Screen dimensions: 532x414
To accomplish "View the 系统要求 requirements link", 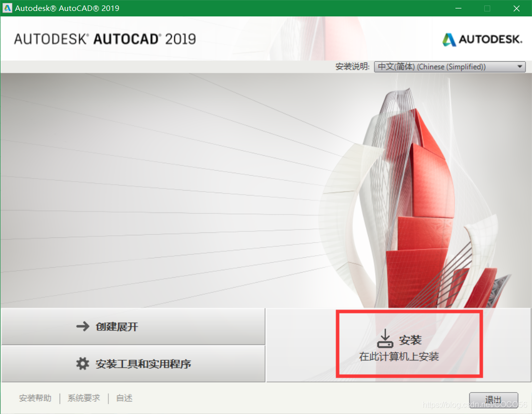I will click(83, 398).
